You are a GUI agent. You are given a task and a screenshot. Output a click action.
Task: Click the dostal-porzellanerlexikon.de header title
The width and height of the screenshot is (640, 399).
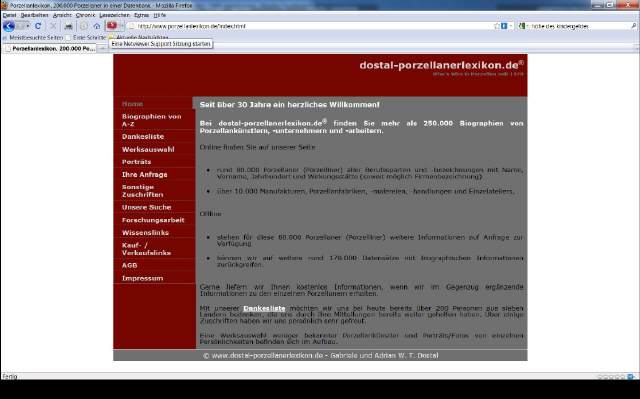441,65
